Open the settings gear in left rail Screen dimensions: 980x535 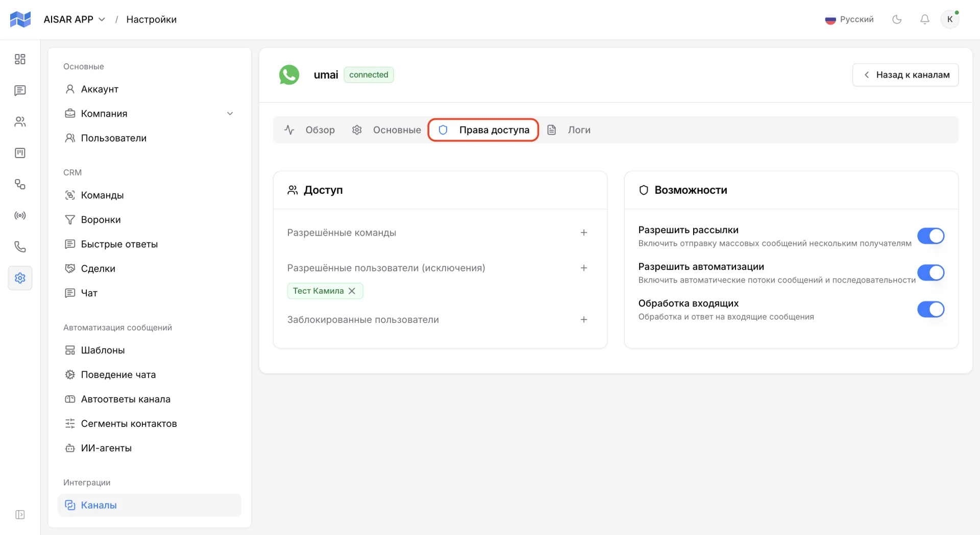pos(20,278)
